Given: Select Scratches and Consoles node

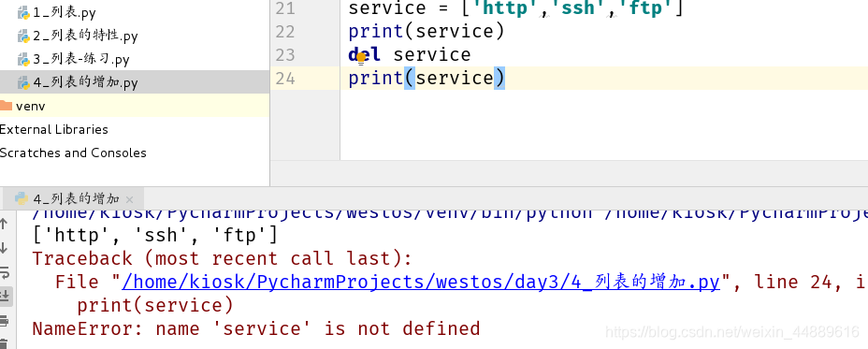Looking at the screenshot, I should [x=73, y=153].
